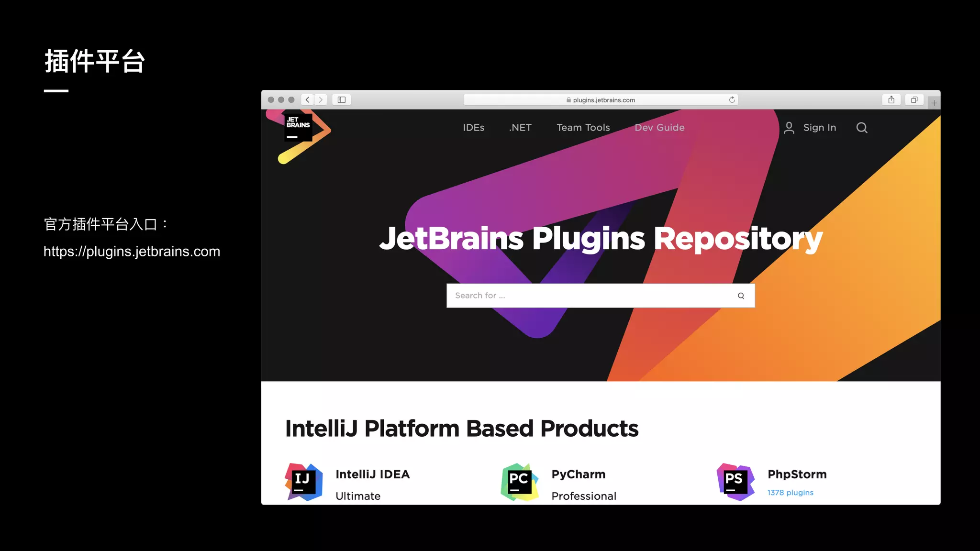Open the PhpStorm product link
980x551 pixels.
(797, 474)
